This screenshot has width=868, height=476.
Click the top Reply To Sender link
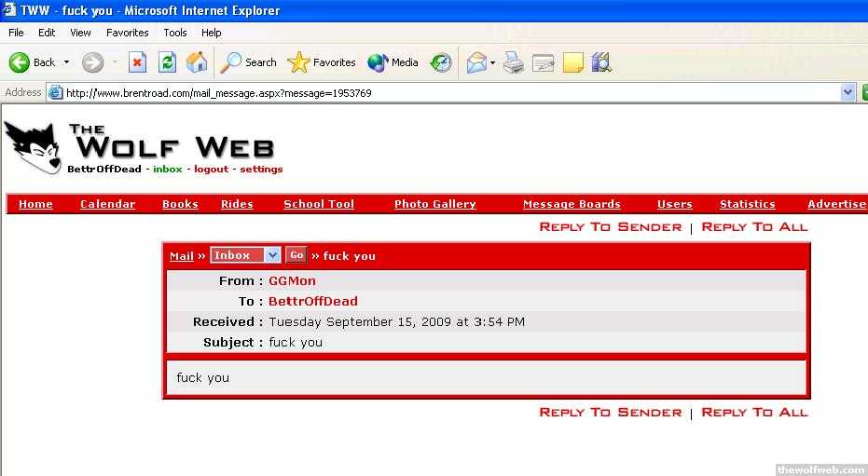610,227
